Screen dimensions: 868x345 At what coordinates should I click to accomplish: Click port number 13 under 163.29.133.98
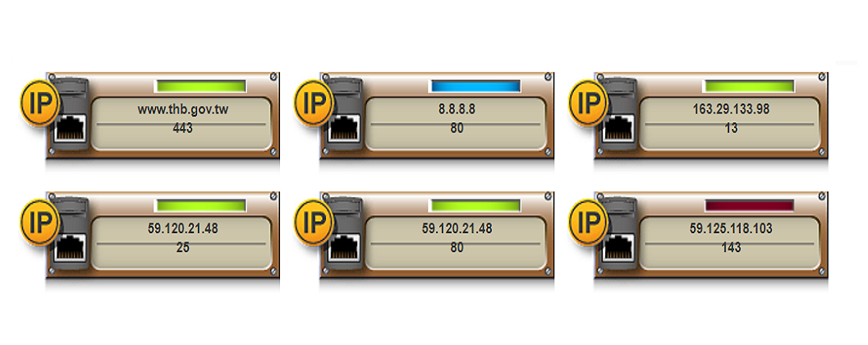(x=731, y=128)
